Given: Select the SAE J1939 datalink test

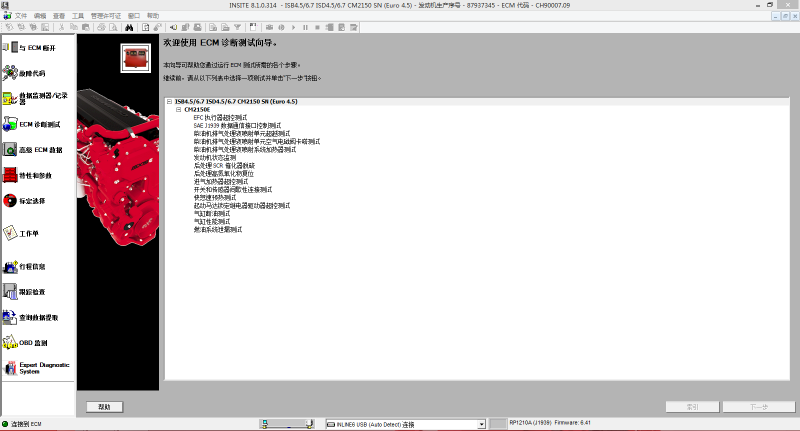Looking at the screenshot, I should pyautogui.click(x=237, y=125).
